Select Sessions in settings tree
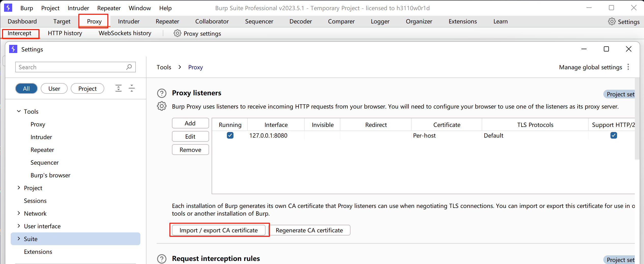Image resolution: width=644 pixels, height=264 pixels. coord(35,201)
